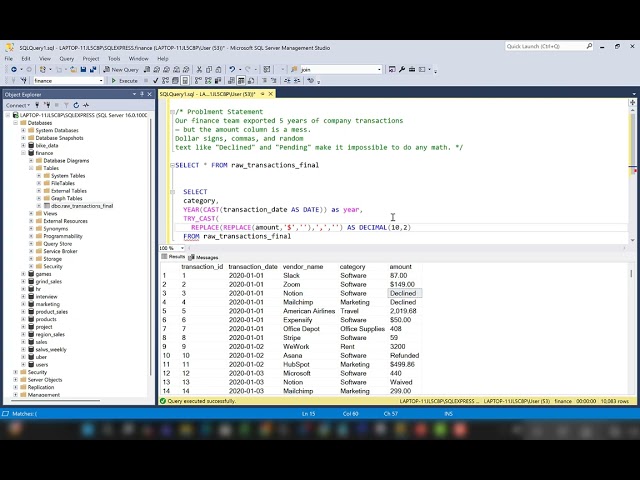This screenshot has width=640, height=480.
Task: Open the Connect dropdown in Object Explorer
Action: pyautogui.click(x=18, y=105)
